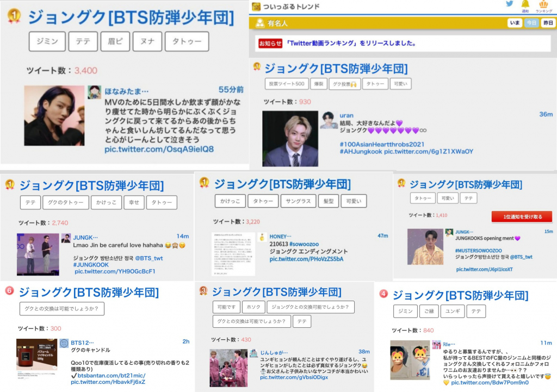
Task: Open the ジョングク title in the rank 6 panel
Action: (89, 292)
